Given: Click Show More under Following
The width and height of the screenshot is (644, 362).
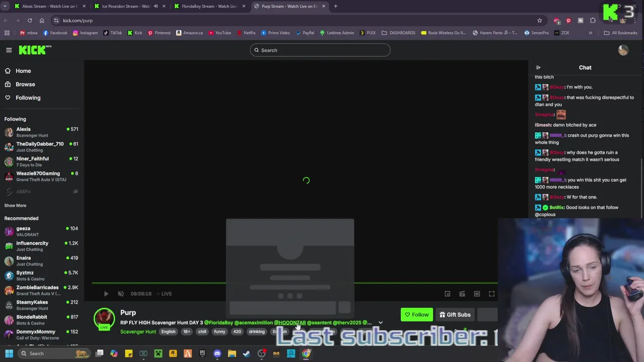Looking at the screenshot, I should pyautogui.click(x=15, y=205).
